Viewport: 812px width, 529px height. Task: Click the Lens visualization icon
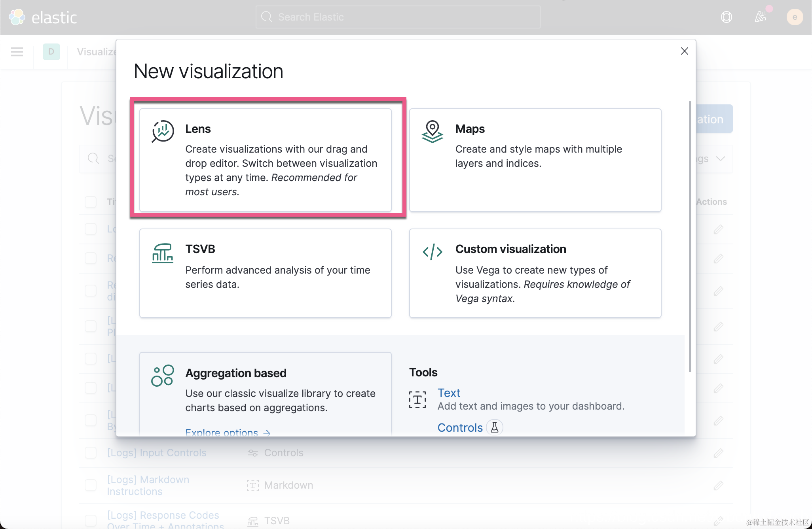point(163,131)
